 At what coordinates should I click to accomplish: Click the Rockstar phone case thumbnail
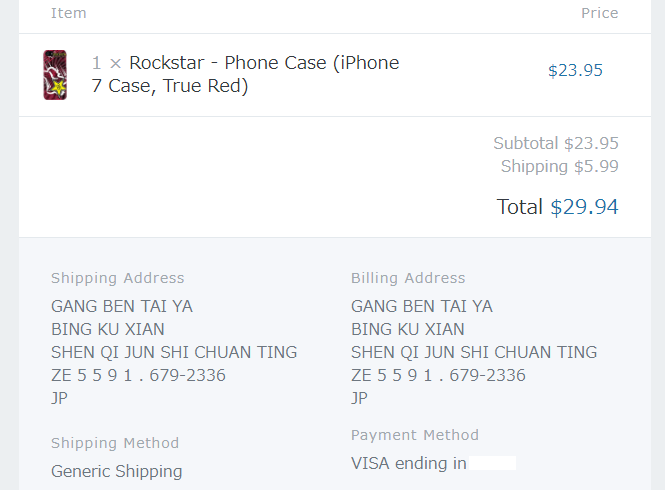(x=55, y=75)
